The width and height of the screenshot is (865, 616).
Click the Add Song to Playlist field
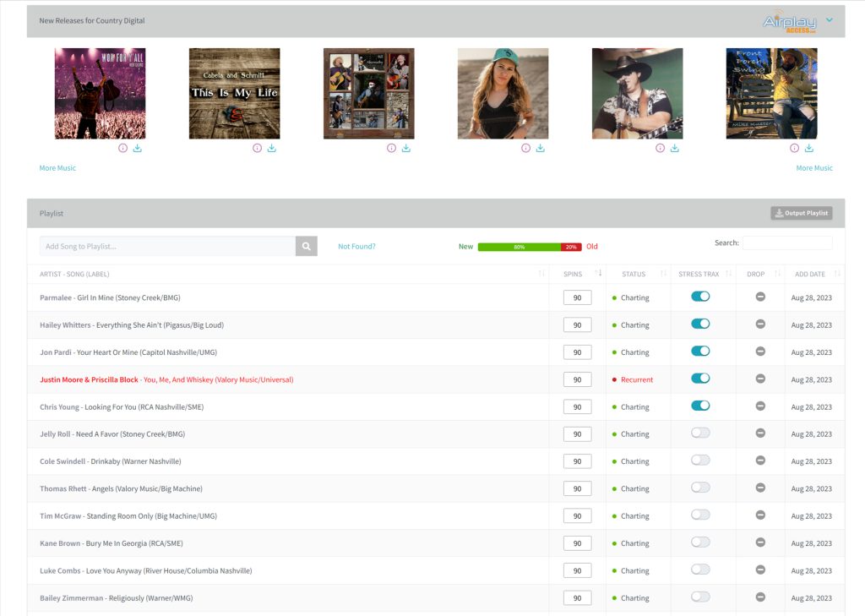point(167,246)
